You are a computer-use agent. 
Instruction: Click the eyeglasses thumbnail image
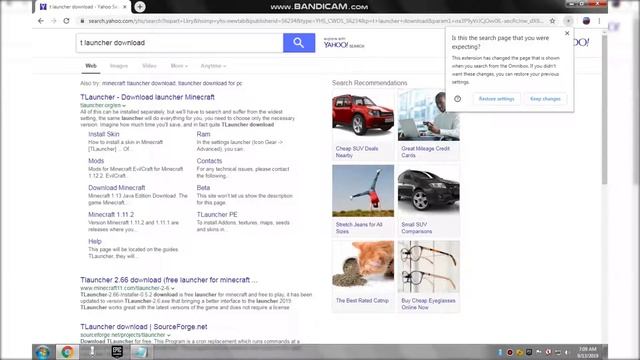(x=429, y=266)
